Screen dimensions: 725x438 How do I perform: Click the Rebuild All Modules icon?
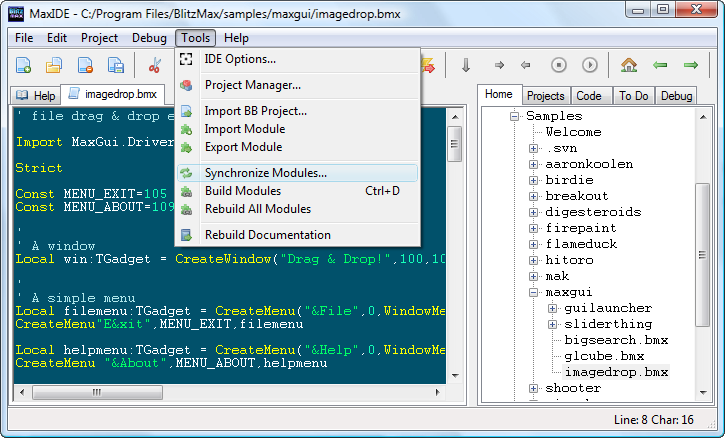[186, 209]
